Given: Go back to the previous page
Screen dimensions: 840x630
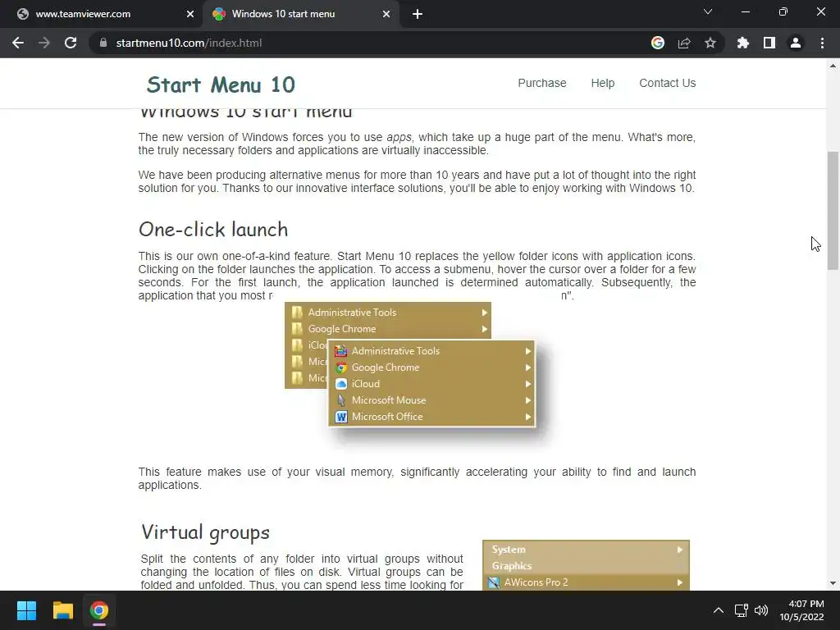Looking at the screenshot, I should pyautogui.click(x=18, y=43).
